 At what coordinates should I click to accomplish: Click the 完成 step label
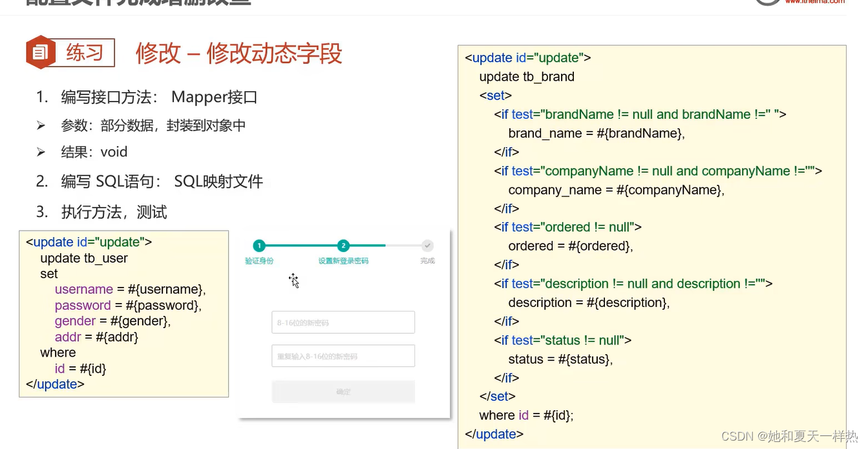click(427, 261)
